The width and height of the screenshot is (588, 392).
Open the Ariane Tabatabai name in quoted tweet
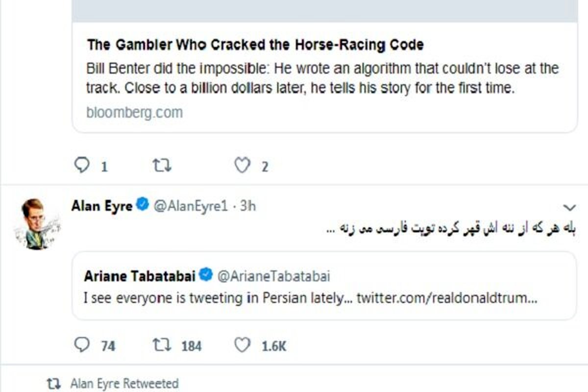pyautogui.click(x=140, y=276)
